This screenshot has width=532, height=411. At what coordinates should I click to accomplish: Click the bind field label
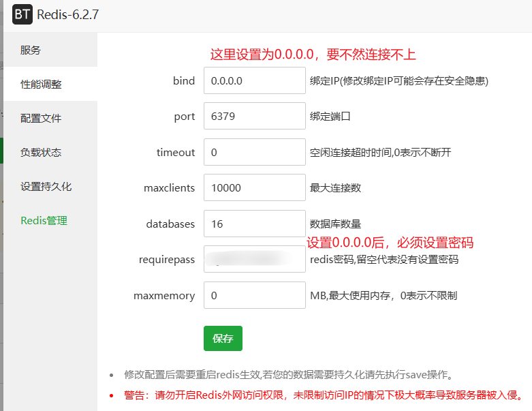pyautogui.click(x=184, y=81)
